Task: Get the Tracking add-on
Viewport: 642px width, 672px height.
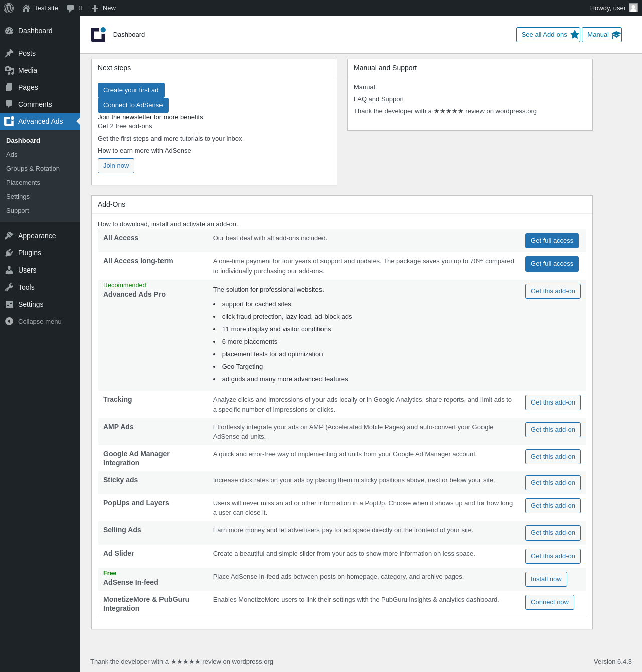Action: tap(553, 402)
